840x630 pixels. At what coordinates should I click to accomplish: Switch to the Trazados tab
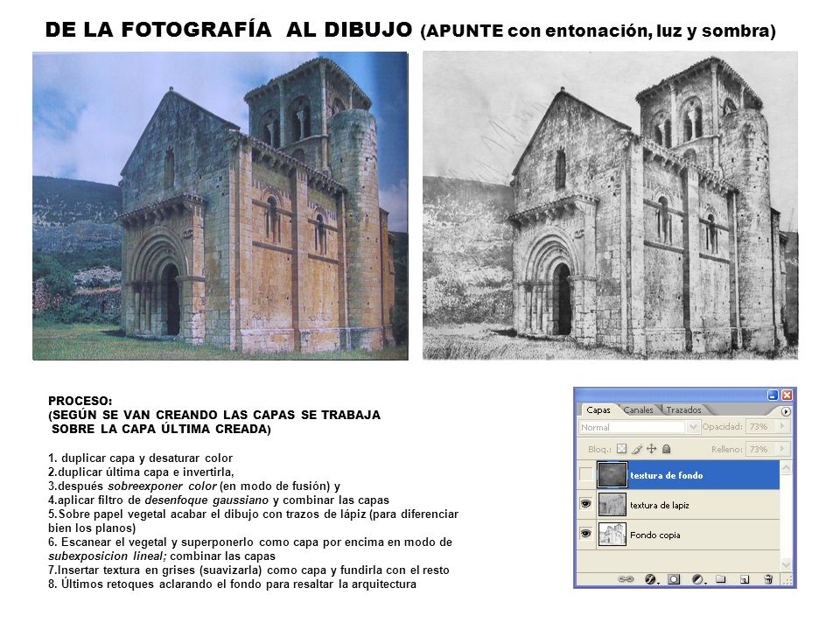click(683, 409)
